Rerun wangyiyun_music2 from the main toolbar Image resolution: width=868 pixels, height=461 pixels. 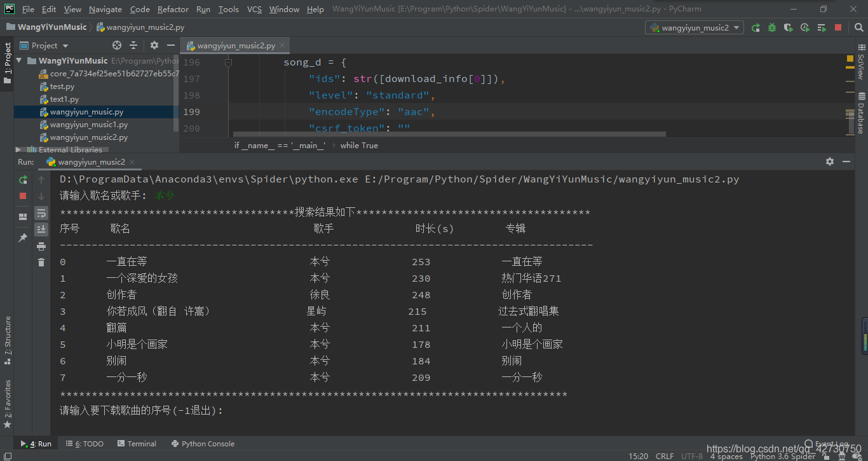pyautogui.click(x=756, y=27)
